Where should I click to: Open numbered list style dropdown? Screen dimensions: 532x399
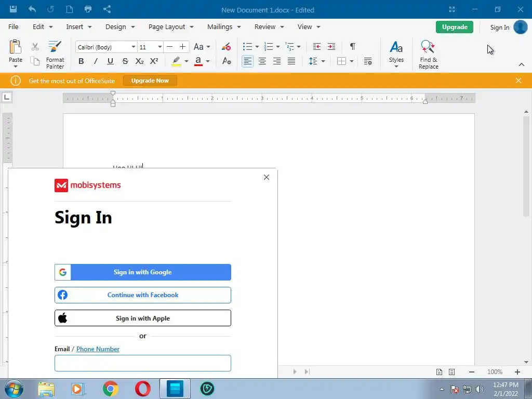(x=278, y=46)
